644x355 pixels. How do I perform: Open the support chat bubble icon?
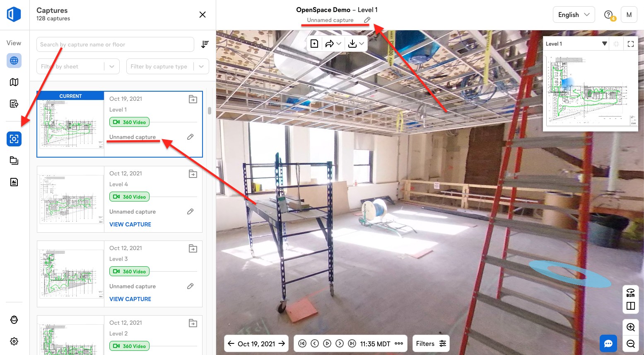(x=608, y=343)
